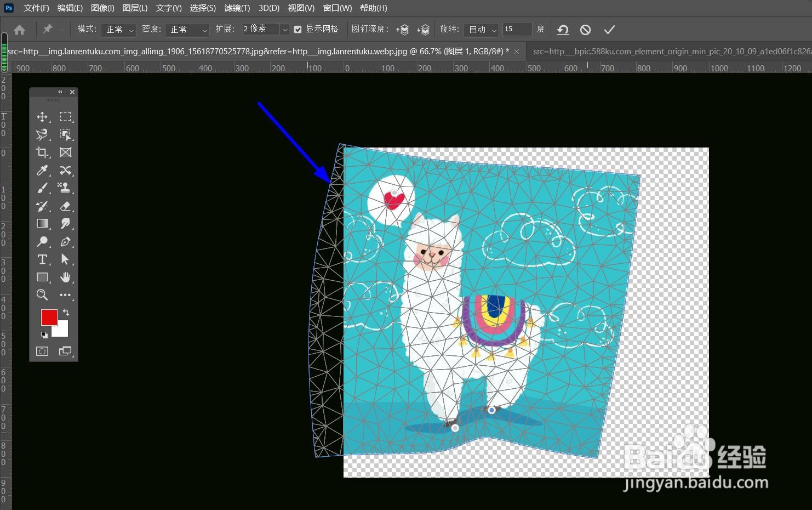This screenshot has height=510, width=812.
Task: Swap foreground and background colors
Action: tap(66, 312)
